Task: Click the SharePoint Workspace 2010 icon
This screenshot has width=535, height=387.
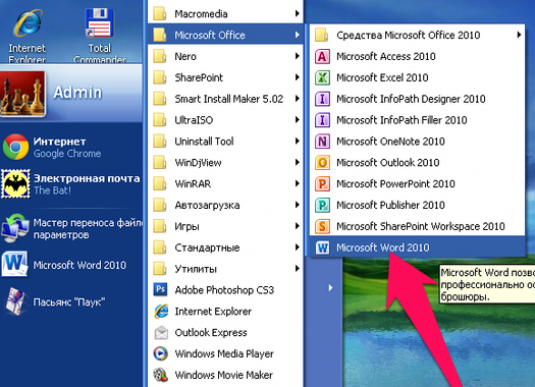Action: pos(322,226)
